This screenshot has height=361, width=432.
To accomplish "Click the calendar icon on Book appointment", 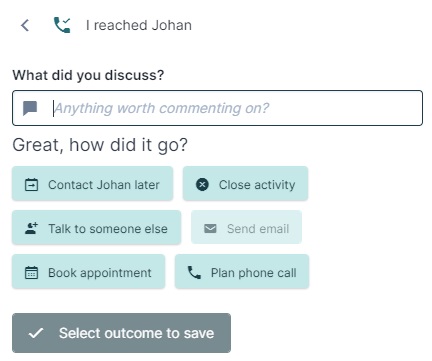I will pos(32,272).
